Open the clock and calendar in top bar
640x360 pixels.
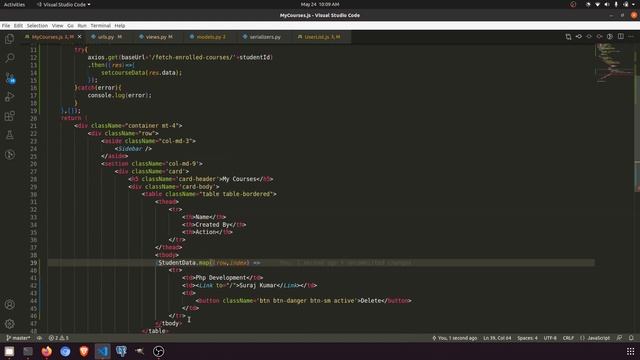click(x=320, y=4)
